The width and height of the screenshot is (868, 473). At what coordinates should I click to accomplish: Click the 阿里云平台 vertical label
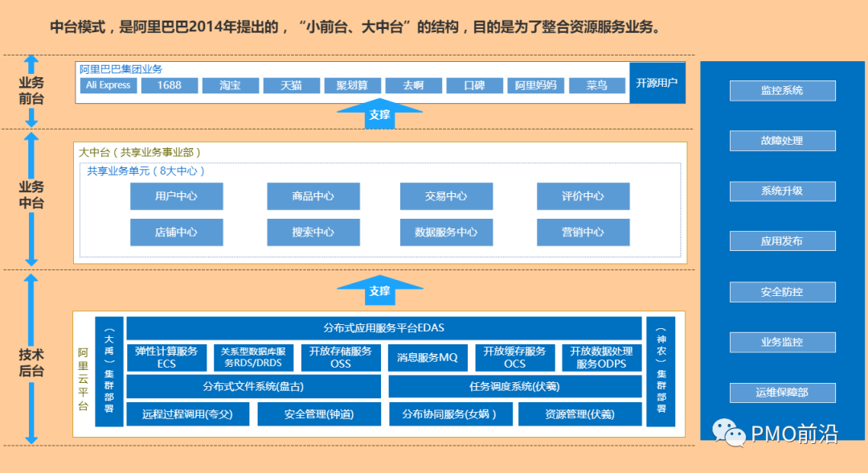(x=83, y=380)
